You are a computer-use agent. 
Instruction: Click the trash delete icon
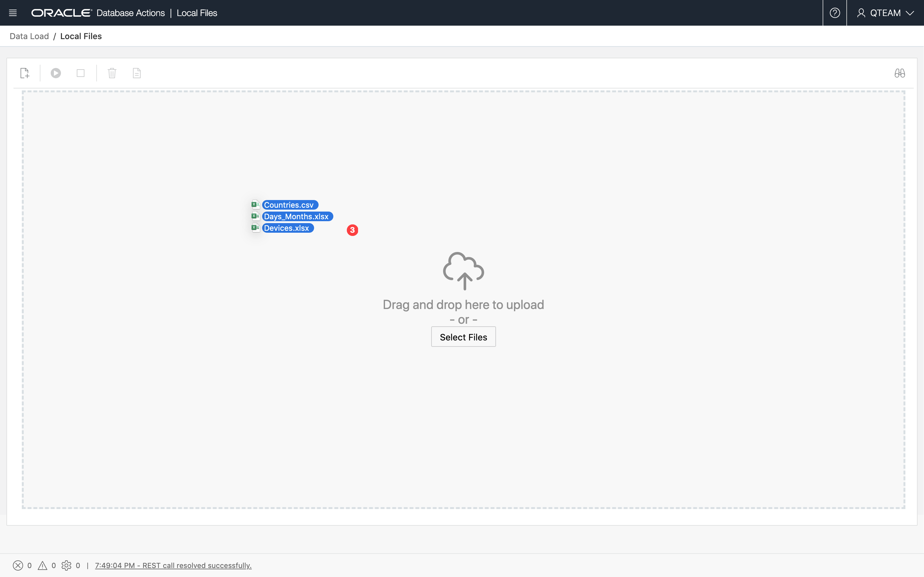coord(112,73)
